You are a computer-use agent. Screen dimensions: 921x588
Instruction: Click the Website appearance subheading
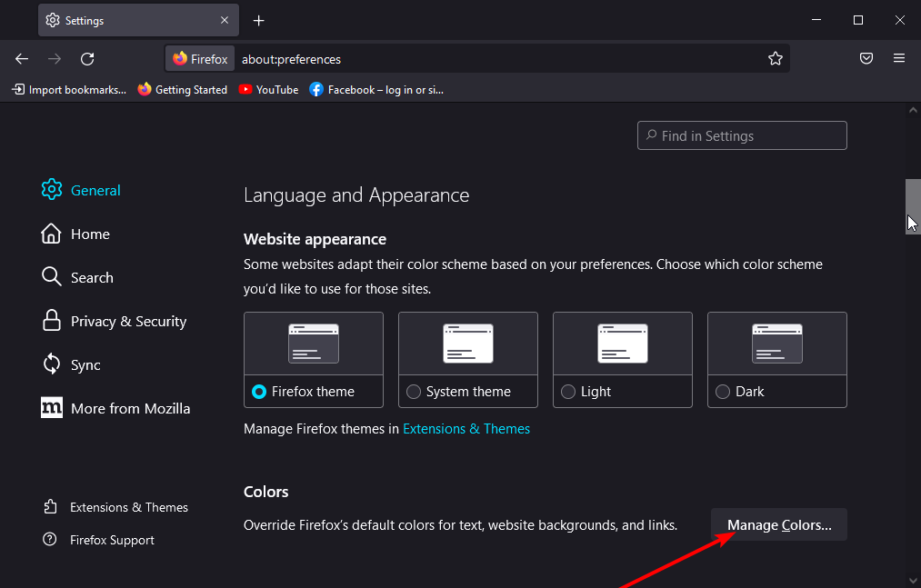pyautogui.click(x=315, y=239)
